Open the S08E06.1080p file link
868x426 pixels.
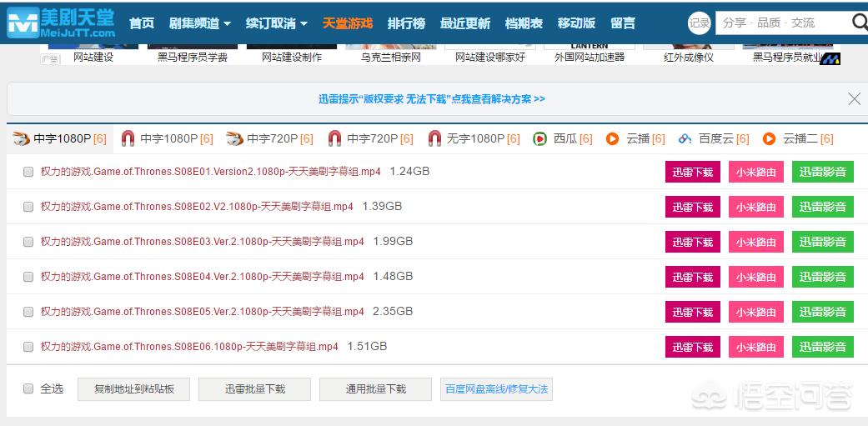(x=189, y=347)
